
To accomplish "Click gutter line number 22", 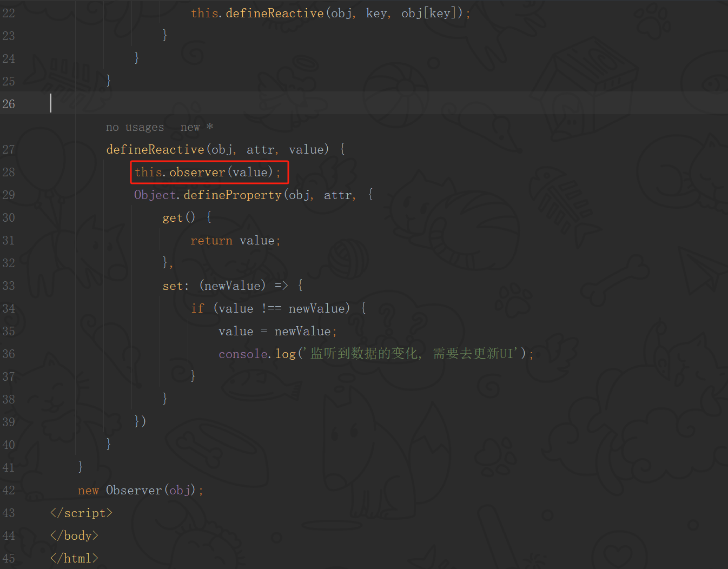I will pyautogui.click(x=9, y=13).
